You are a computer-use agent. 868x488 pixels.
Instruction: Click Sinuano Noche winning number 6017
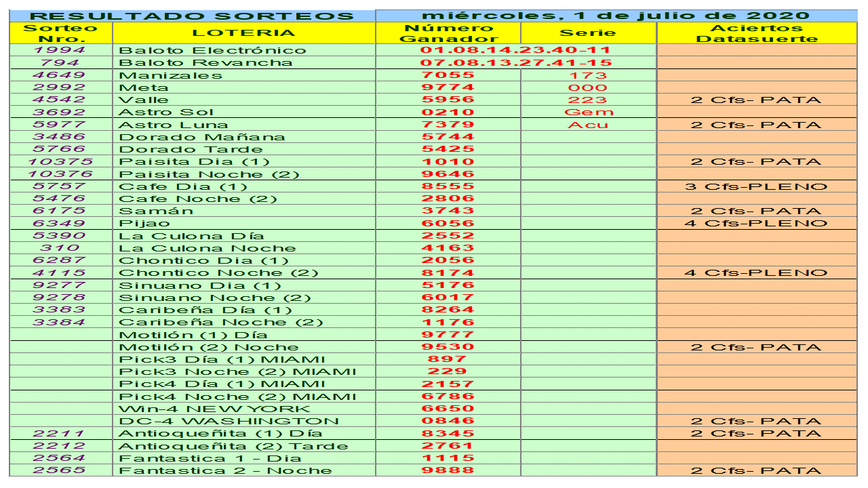coord(448,298)
